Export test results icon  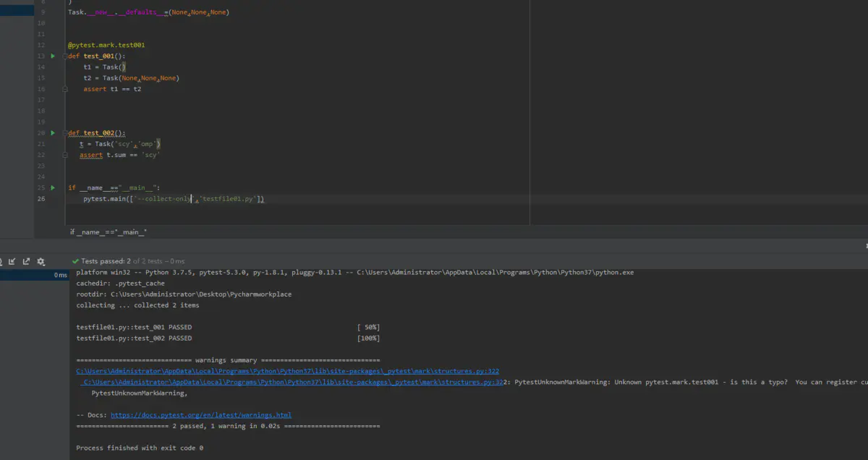[x=26, y=261]
